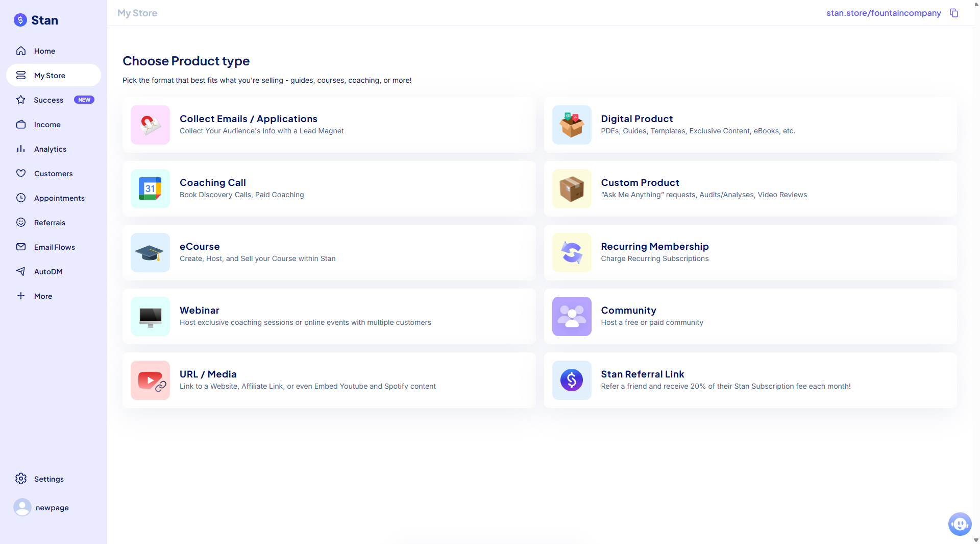Screen dimensions: 980x544
Task: Select Collect Emails / Applications product type
Action: (x=329, y=125)
